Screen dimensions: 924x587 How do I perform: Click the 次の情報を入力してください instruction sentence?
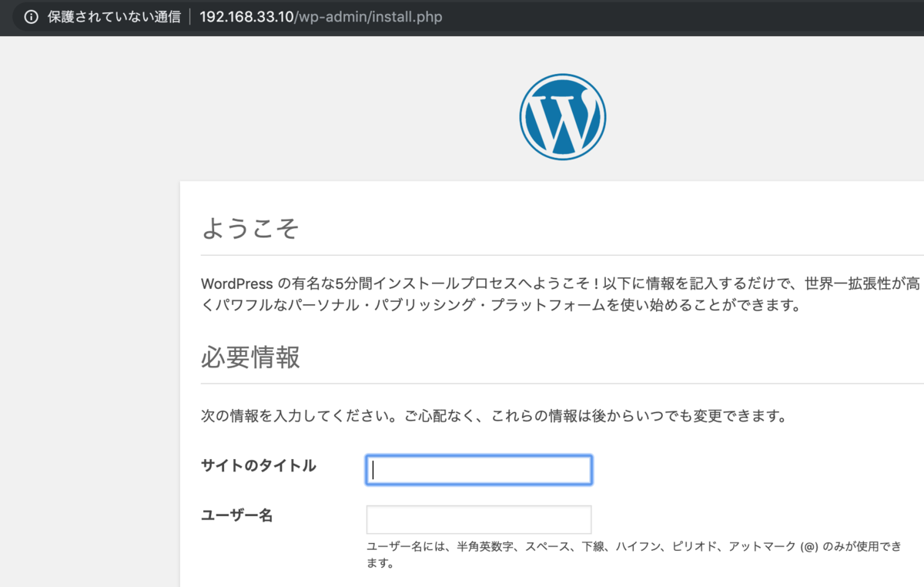pos(299,417)
